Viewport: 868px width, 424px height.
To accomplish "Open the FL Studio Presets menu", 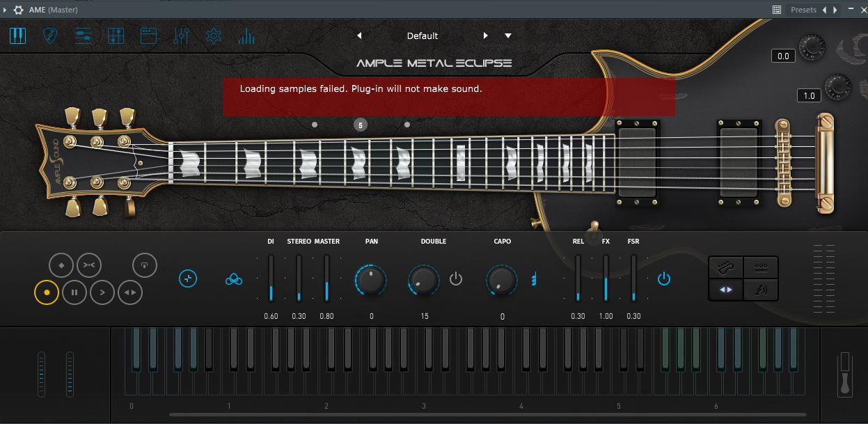I will 803,10.
